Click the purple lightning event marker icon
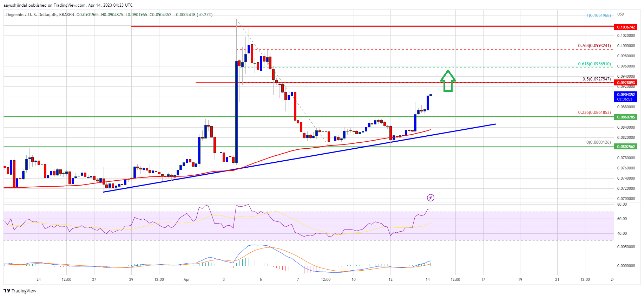The height and width of the screenshot is (297, 644). [x=431, y=198]
